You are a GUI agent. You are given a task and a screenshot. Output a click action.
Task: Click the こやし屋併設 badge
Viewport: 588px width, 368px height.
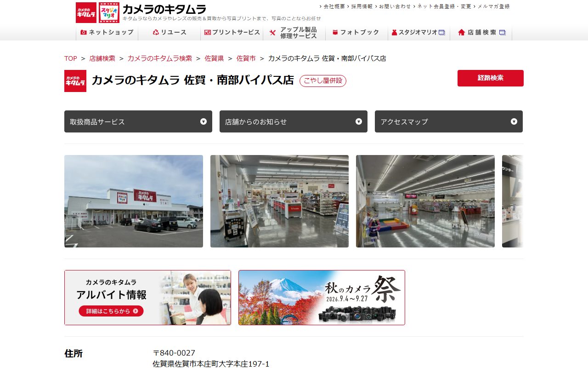(x=323, y=81)
